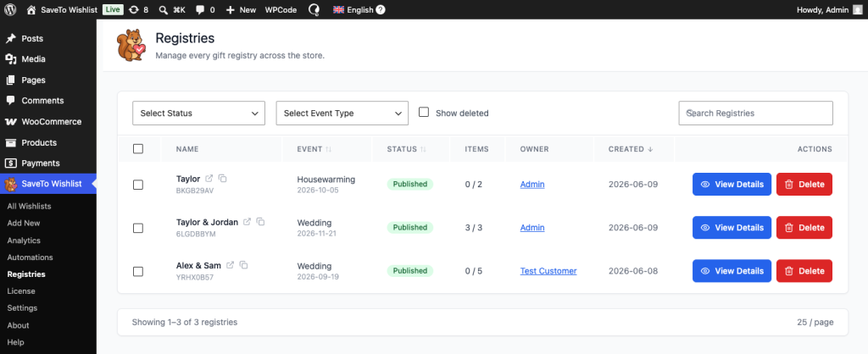Click in the Search Registries field
The width and height of the screenshot is (868, 354).
(755, 113)
